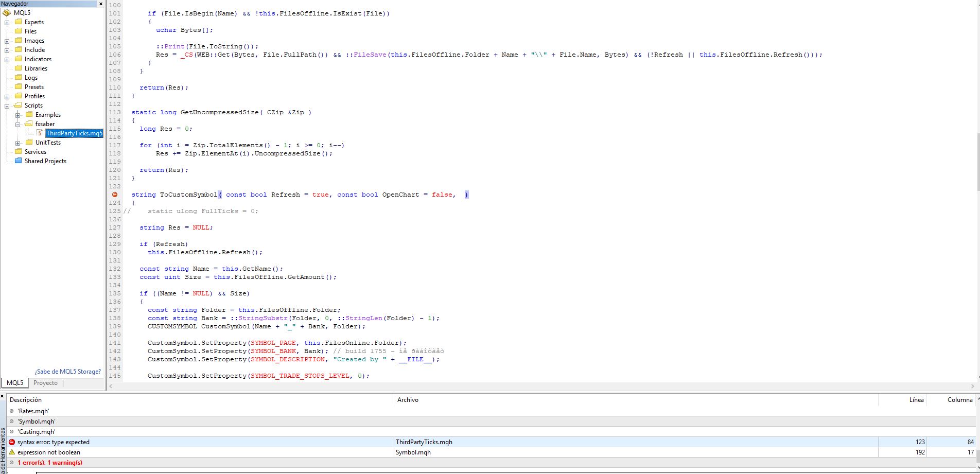Image resolution: width=980 pixels, height=474 pixels.
Task: Click the Descripción column header
Action: pos(26,400)
